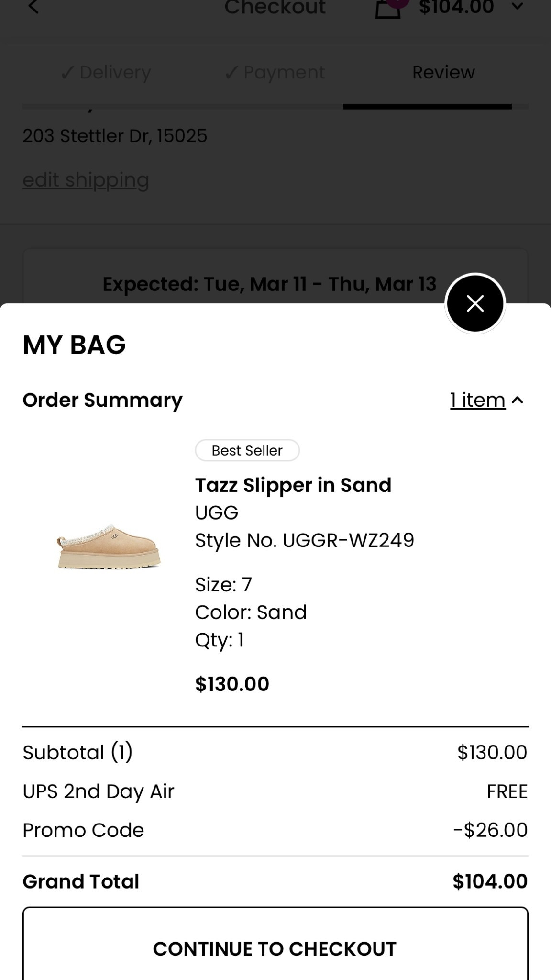The image size is (551, 980).
Task: Open the shopping bag icon in the header
Action: click(x=387, y=8)
